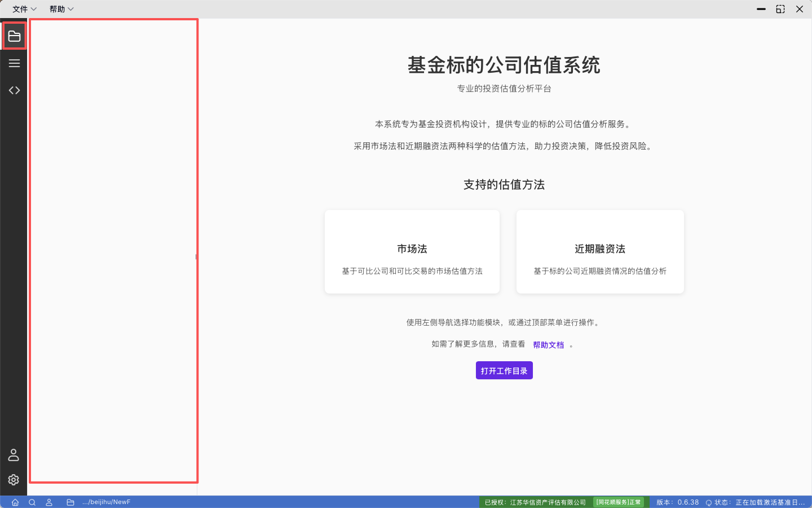Viewport: 812px width, 508px height.
Task: Click the 专业的投资估值分析平台 subtitle
Action: click(504, 89)
